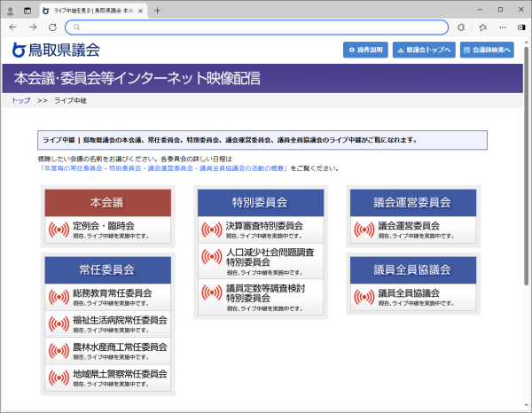Click the 本会議・委員会等インターネット映像配信 banner title
This screenshot has width=532, height=413.
137,78
